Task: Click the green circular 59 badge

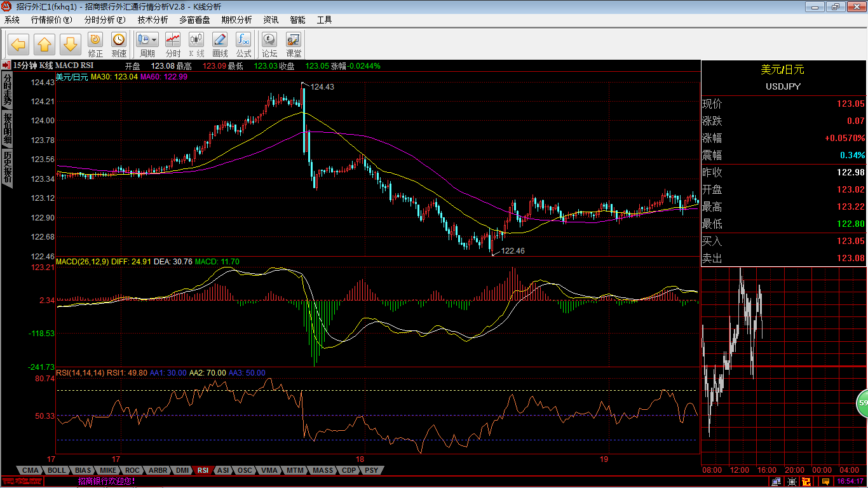Action: click(x=862, y=403)
